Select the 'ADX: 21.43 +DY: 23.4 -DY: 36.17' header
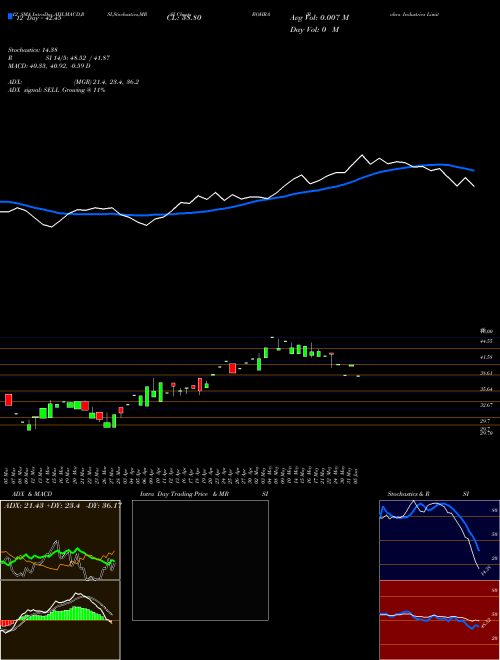The width and height of the screenshot is (500, 660). point(62,506)
